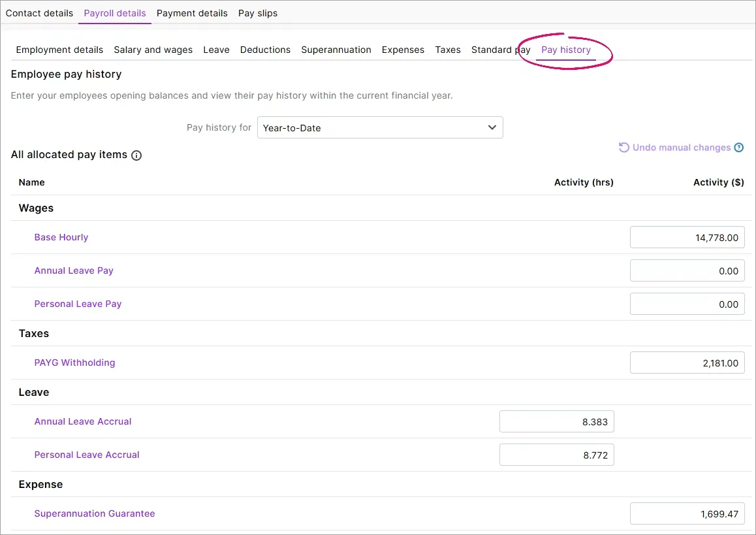The width and height of the screenshot is (756, 535).
Task: Edit the Annual Leave Accrual hours 8.383
Action: coord(556,421)
